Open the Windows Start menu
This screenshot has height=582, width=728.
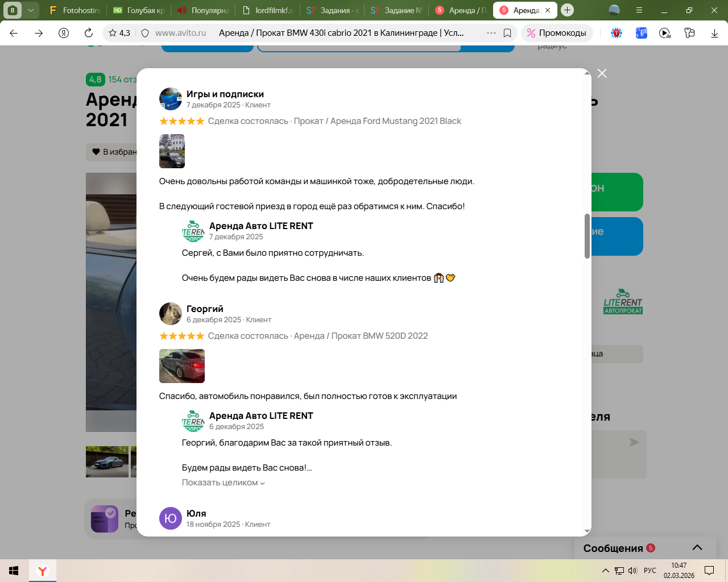point(14,571)
